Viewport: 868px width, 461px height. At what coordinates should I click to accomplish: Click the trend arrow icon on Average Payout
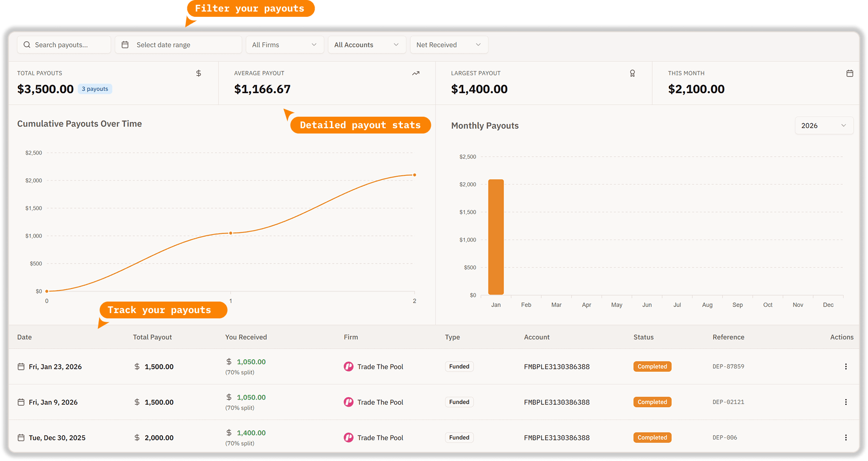(416, 73)
